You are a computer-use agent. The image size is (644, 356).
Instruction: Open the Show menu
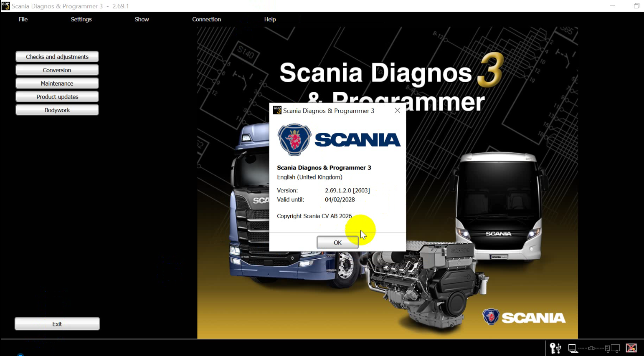point(142,19)
